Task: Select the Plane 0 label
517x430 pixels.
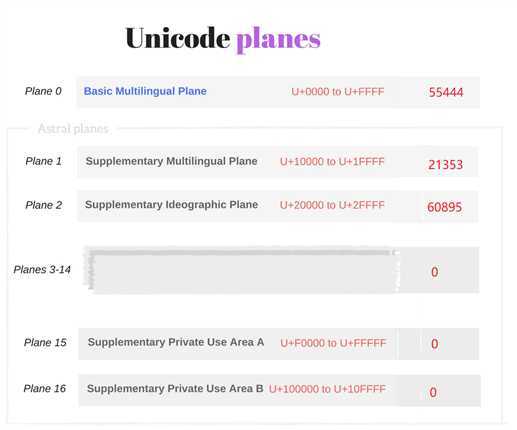Action: point(43,91)
